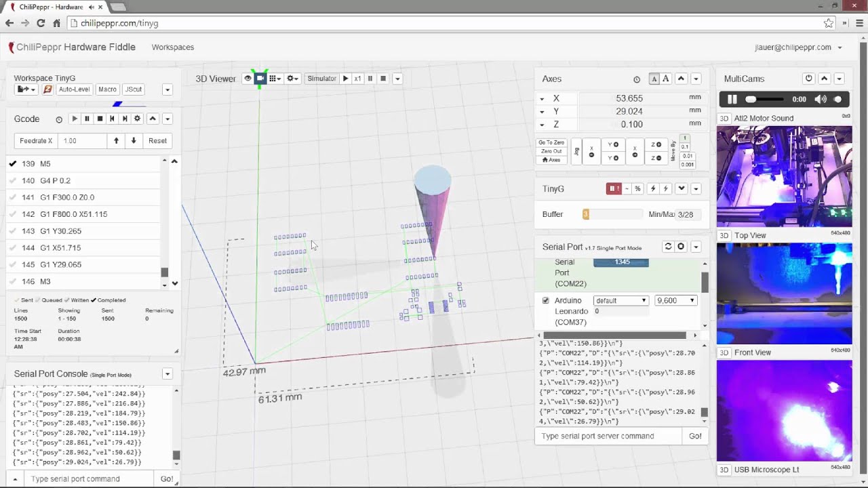Open the 9,600 baud rate dropdown

676,300
